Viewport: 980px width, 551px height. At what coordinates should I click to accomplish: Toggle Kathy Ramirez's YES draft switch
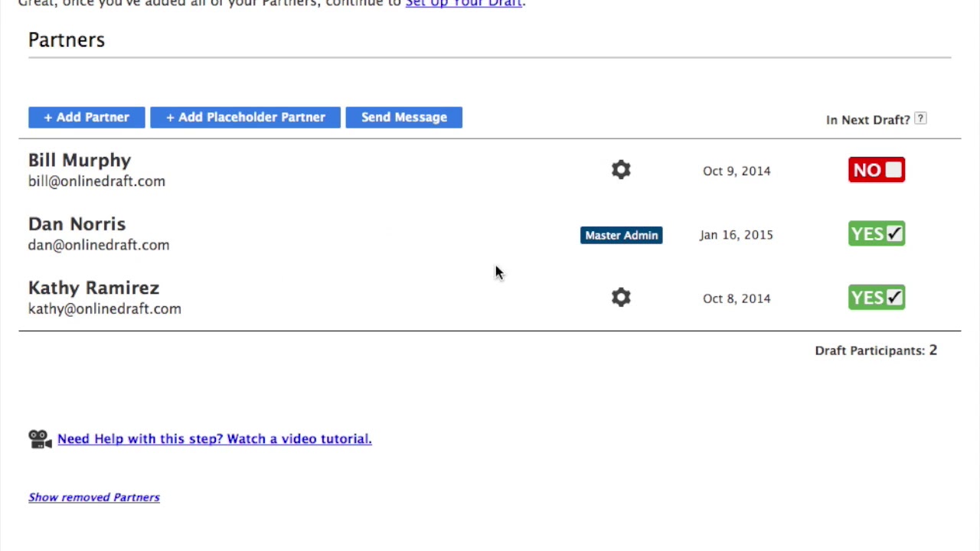[x=877, y=298]
